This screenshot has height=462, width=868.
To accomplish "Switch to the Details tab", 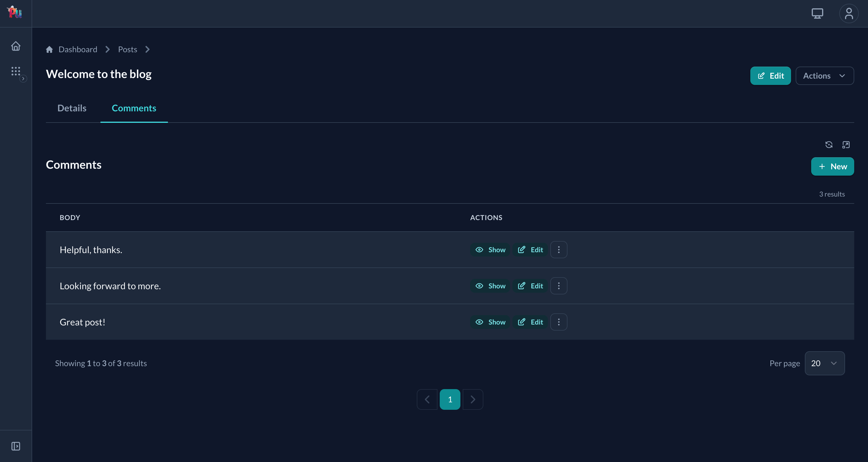I will 72,108.
